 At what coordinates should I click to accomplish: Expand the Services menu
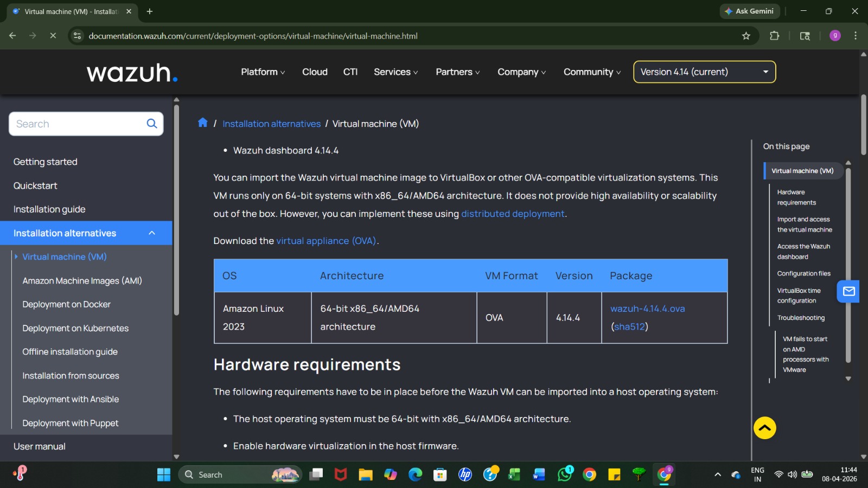click(x=396, y=72)
